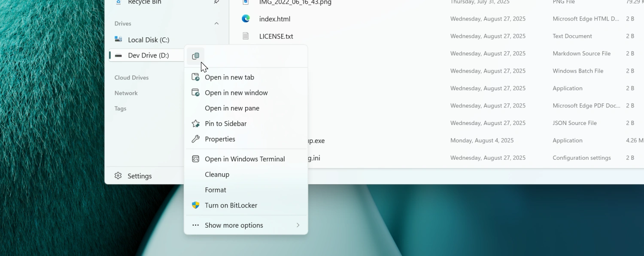Click the wrench icon next to Properties
The image size is (644, 256).
tap(195, 139)
